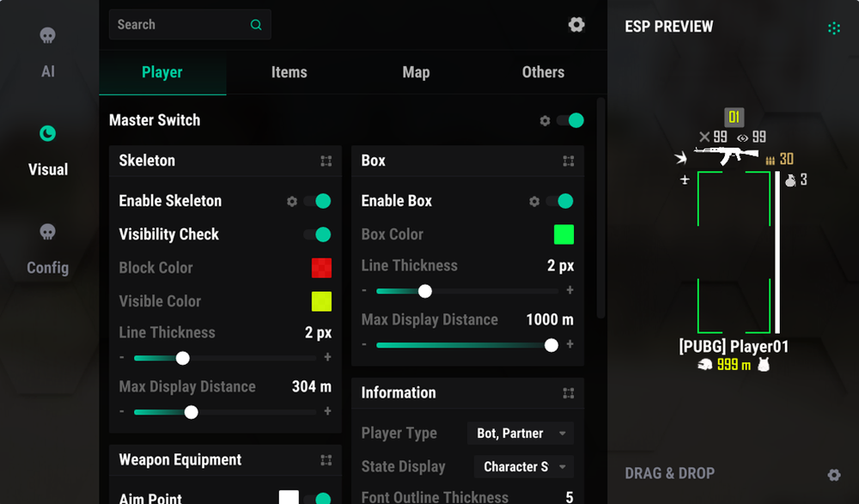Select the Map tab

[416, 72]
